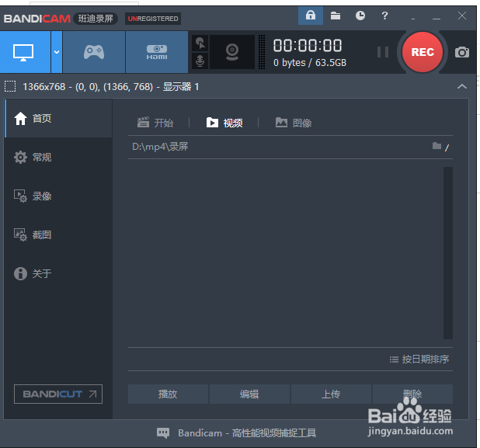Click the 播放 play button
The image size is (480, 448).
click(168, 394)
